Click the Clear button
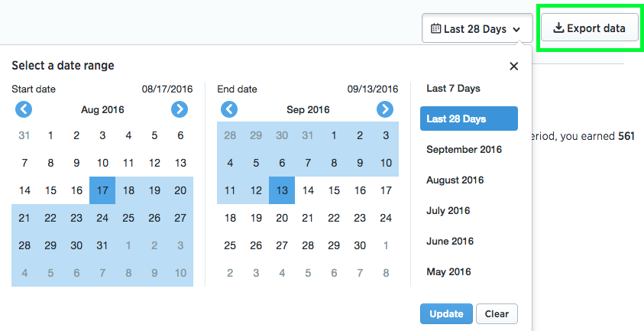 pos(497,313)
